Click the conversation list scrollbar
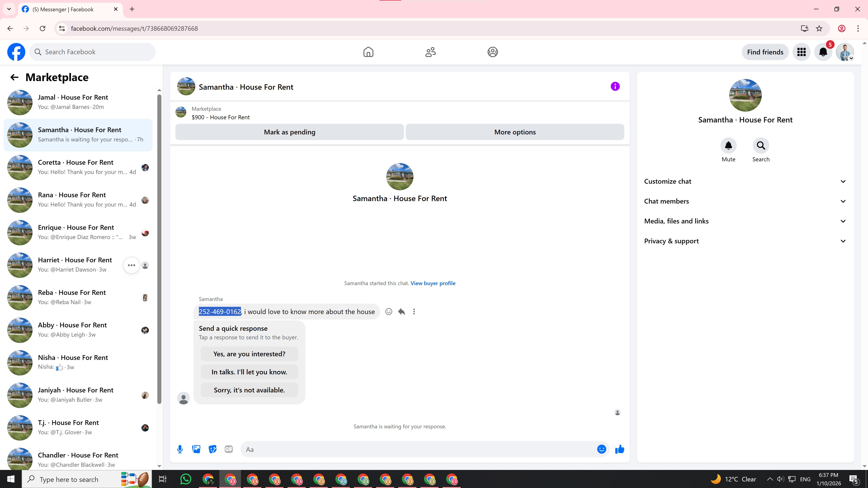868x488 pixels. point(159,249)
